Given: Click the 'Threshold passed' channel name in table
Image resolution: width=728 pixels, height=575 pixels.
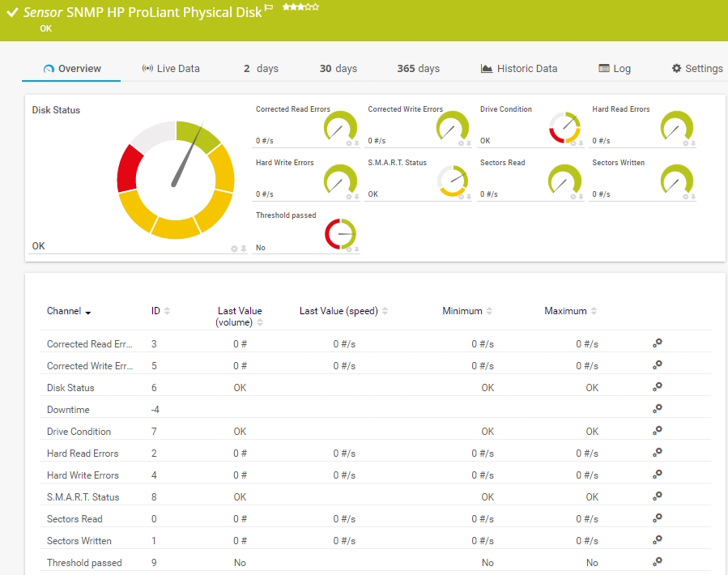Looking at the screenshot, I should tap(84, 563).
